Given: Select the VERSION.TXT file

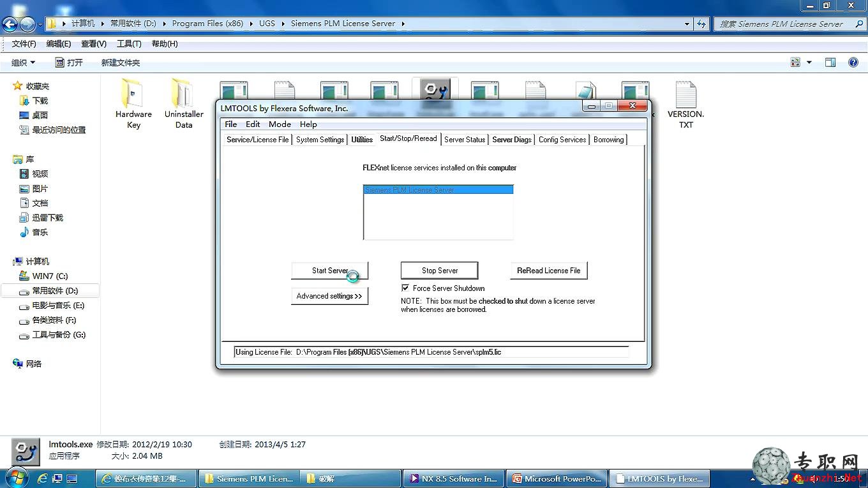Looking at the screenshot, I should click(685, 105).
